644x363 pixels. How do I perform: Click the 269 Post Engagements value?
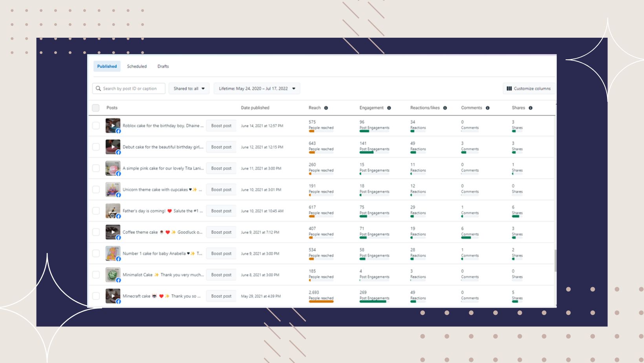[x=363, y=292]
